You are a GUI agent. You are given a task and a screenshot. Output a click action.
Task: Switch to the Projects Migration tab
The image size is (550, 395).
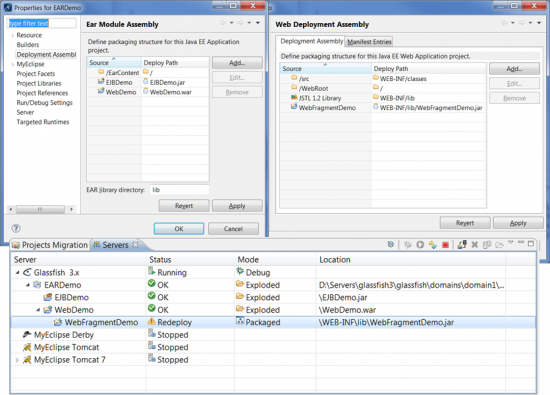pos(50,245)
